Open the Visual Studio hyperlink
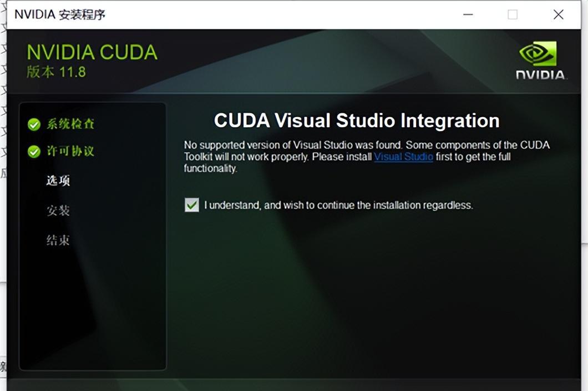Image resolution: width=588 pixels, height=391 pixels. (x=403, y=157)
